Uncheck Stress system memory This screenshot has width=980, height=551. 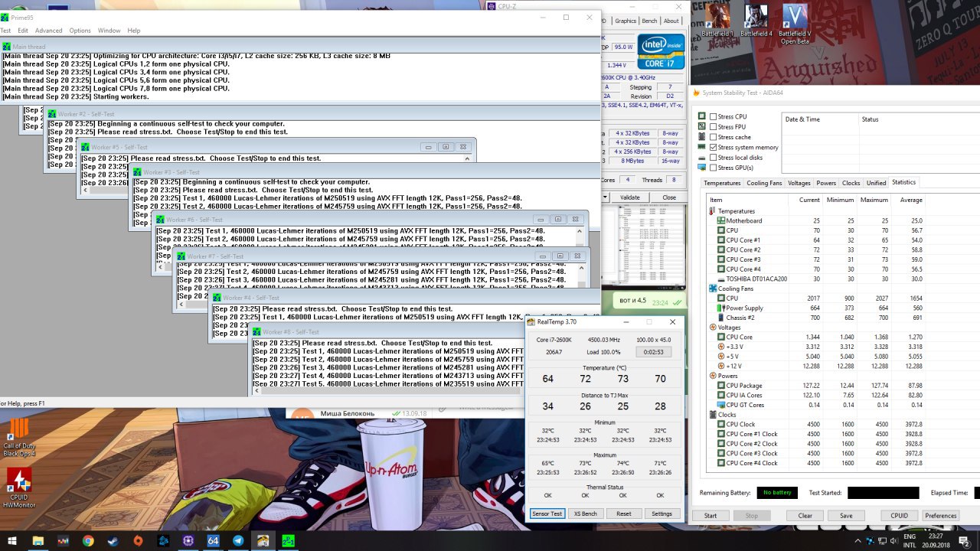coord(714,147)
